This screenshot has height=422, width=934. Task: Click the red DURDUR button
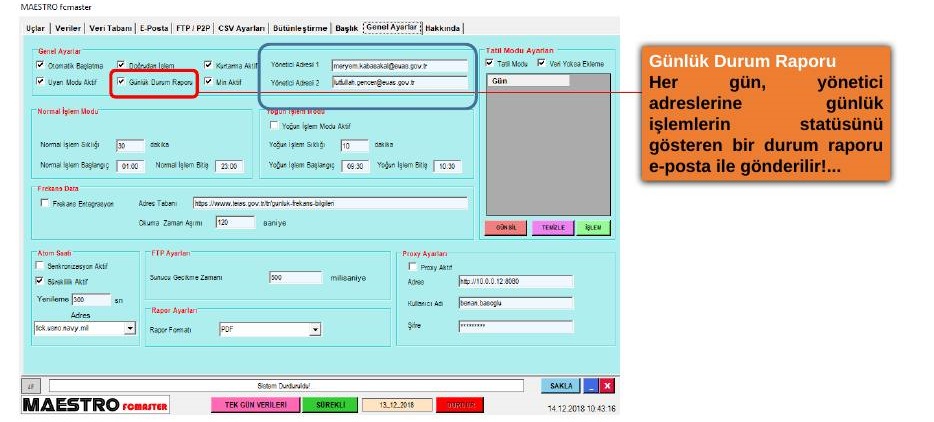[460, 405]
